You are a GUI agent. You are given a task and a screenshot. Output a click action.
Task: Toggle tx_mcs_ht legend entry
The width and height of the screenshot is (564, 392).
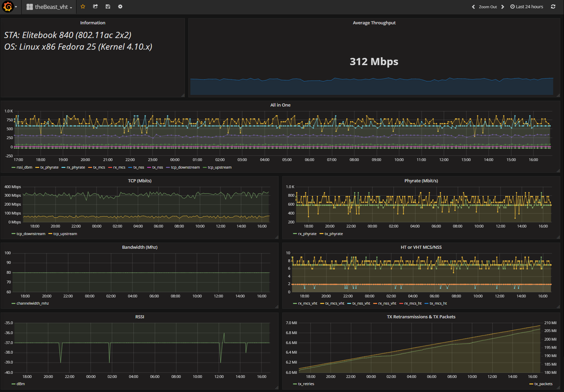tap(438, 303)
